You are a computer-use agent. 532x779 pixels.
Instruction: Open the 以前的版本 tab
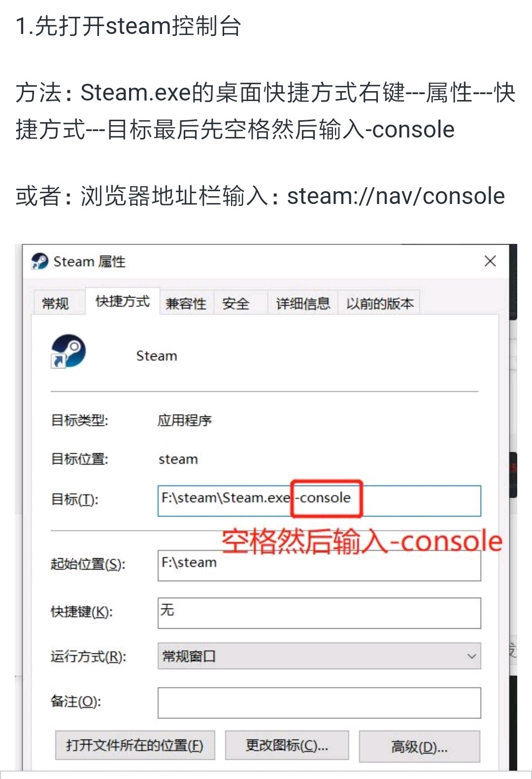(x=379, y=304)
